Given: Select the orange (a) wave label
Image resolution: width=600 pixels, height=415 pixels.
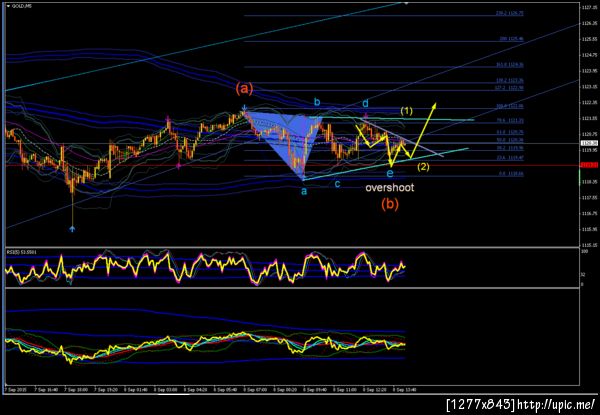Looking at the screenshot, I should point(244,89).
